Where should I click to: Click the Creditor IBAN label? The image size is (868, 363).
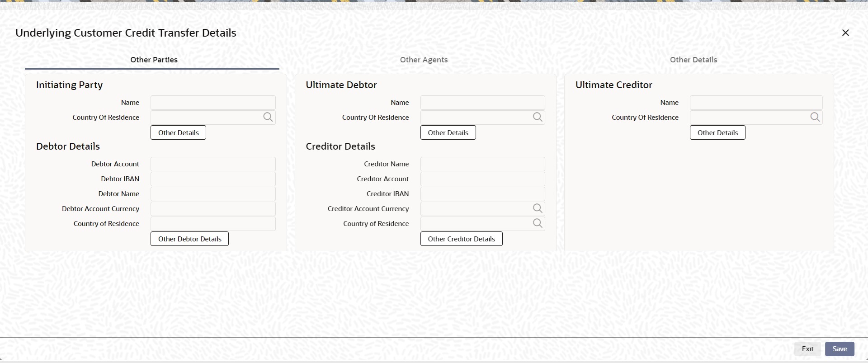(387, 194)
